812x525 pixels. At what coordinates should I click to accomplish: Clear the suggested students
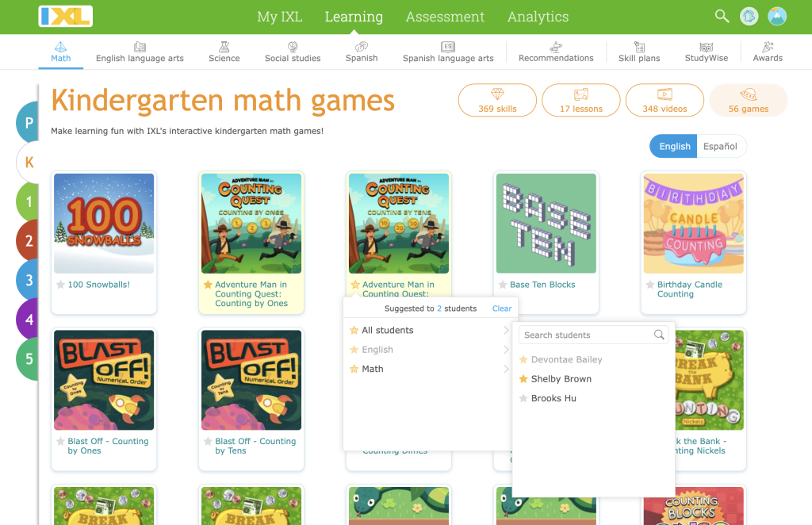[x=502, y=308]
